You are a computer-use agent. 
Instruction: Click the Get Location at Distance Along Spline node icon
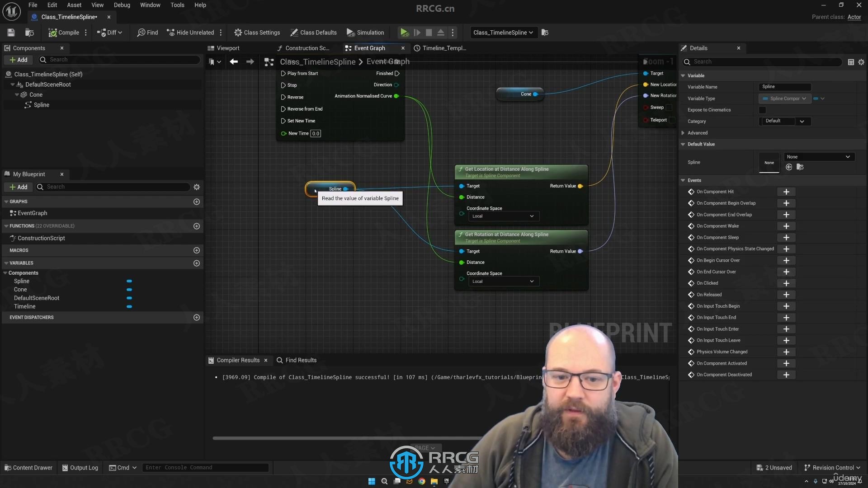[461, 169]
